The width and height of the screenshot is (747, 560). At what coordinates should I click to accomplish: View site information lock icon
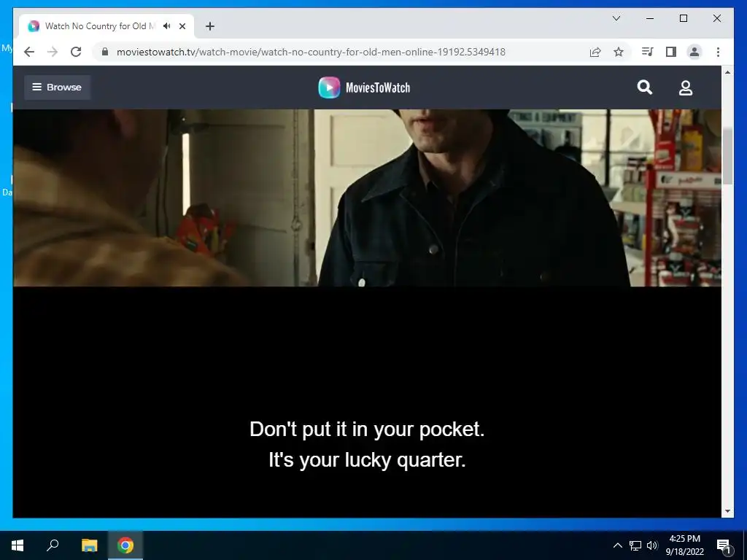point(105,52)
